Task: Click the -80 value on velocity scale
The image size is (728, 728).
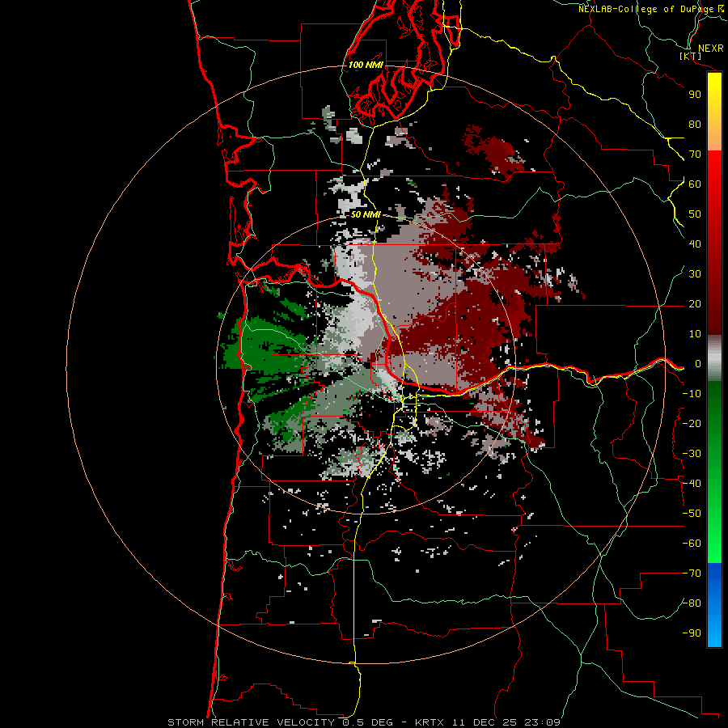Action: pyautogui.click(x=692, y=603)
